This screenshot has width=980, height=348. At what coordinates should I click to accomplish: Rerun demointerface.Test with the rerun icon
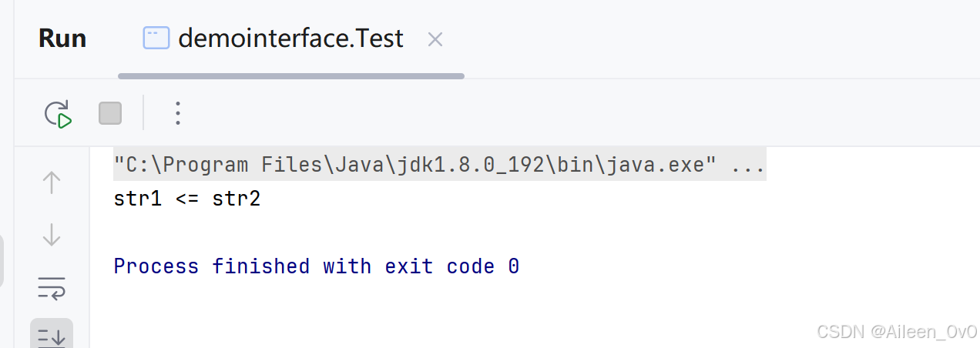pos(58,113)
